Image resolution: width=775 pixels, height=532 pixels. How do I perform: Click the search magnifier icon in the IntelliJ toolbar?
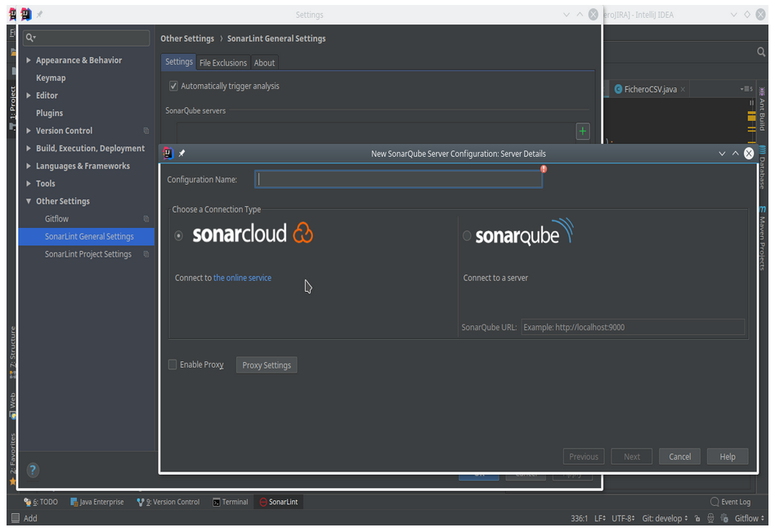tap(761, 51)
